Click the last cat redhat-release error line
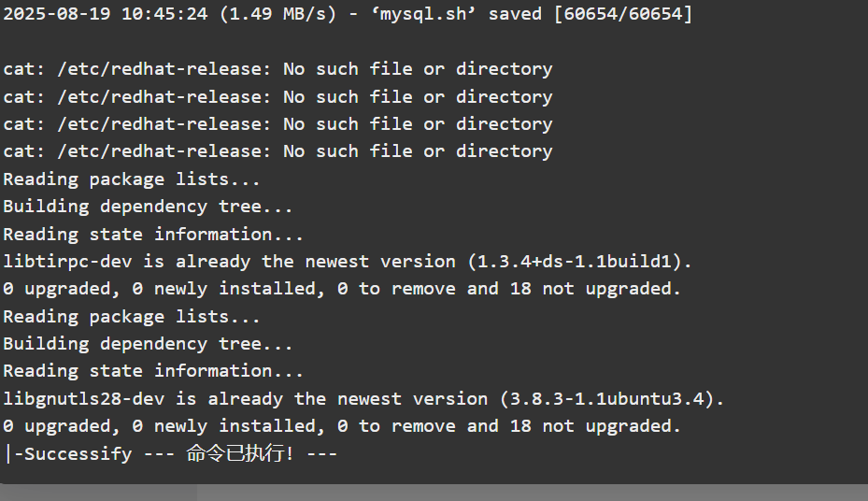 click(277, 151)
